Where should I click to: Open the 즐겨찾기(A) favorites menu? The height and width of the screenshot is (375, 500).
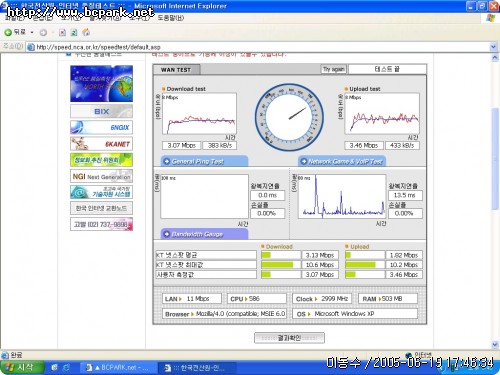[105, 18]
